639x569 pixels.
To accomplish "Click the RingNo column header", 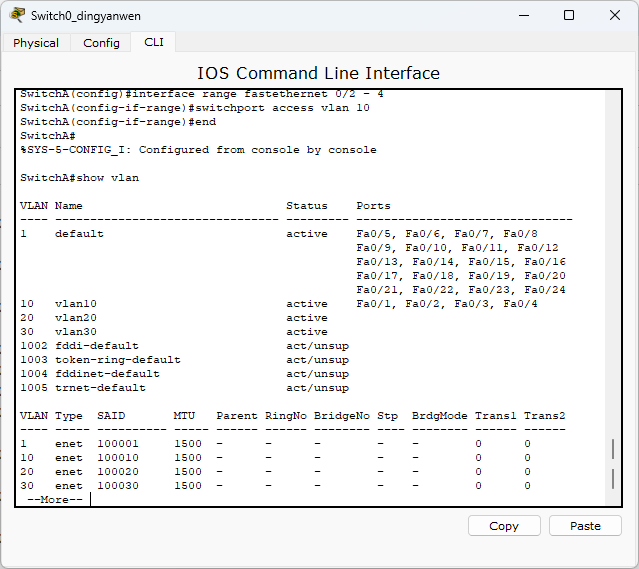I will (286, 416).
